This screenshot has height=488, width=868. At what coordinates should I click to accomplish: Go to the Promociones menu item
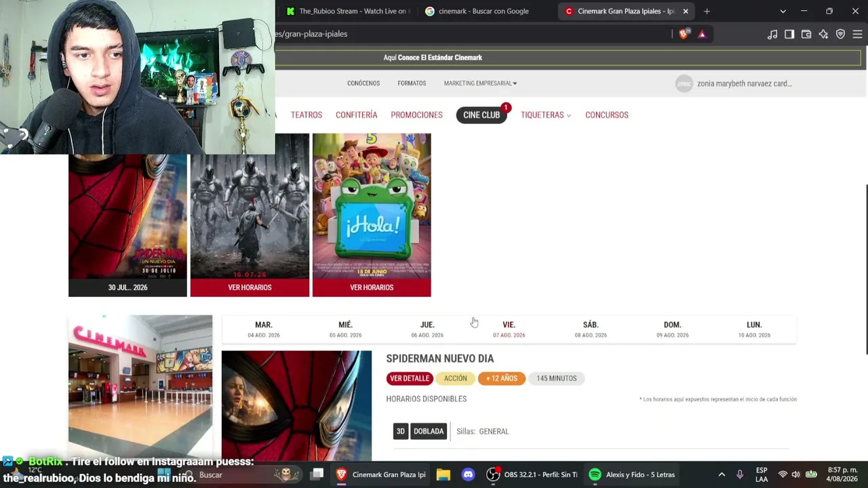pos(416,115)
